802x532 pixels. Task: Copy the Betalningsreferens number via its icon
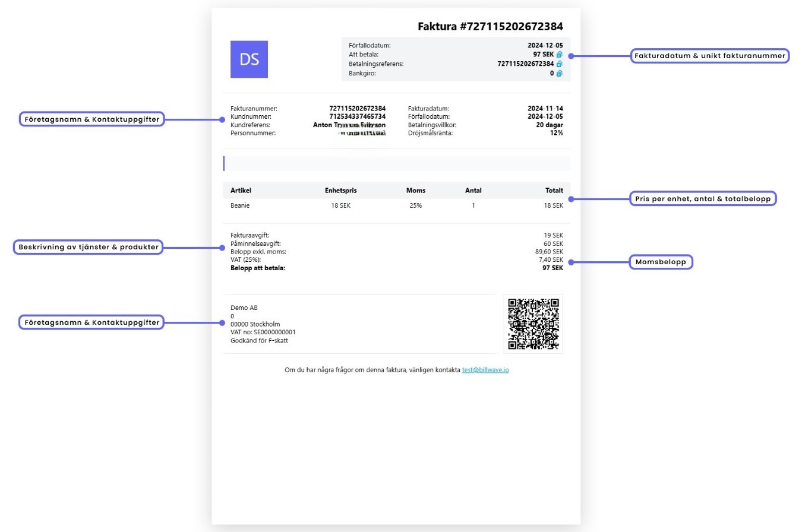pyautogui.click(x=559, y=64)
